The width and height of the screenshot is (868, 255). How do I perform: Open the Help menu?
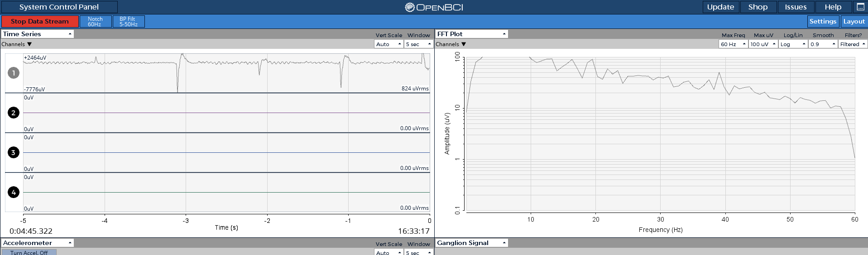pyautogui.click(x=833, y=7)
